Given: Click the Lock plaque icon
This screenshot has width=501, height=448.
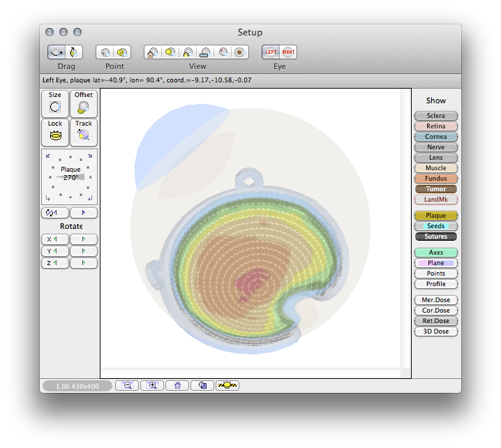Looking at the screenshot, I should point(55,133).
